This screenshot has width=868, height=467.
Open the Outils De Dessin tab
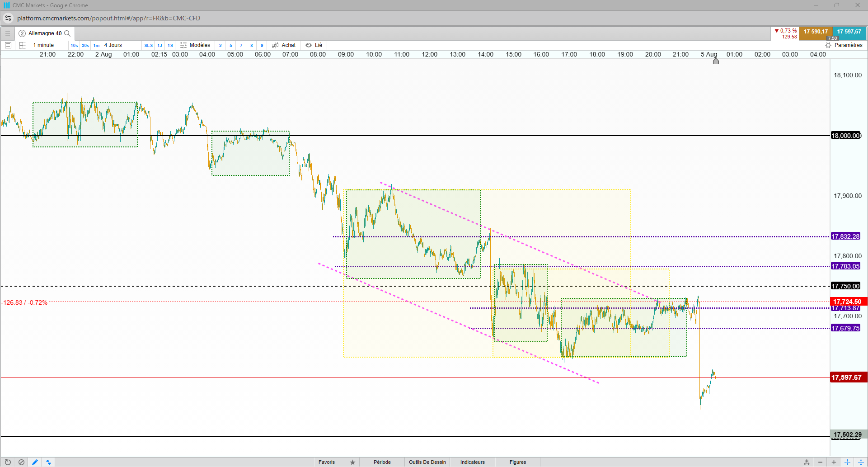[427, 462]
